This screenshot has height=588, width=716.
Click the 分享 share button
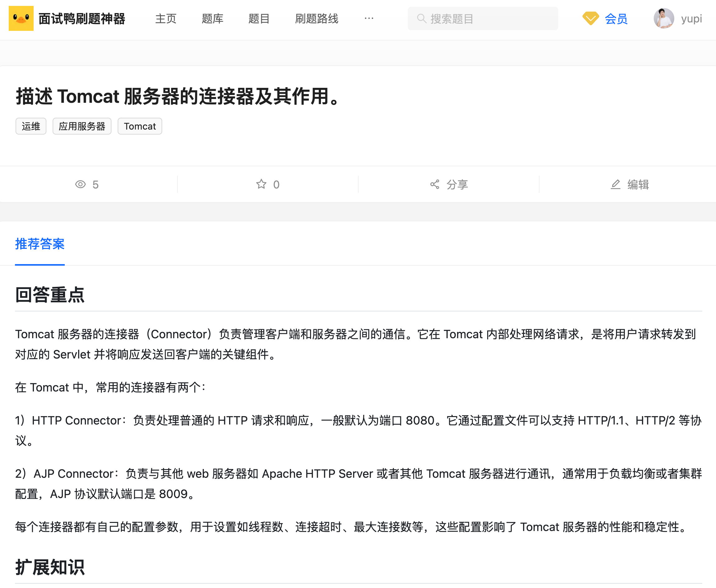[x=448, y=184]
